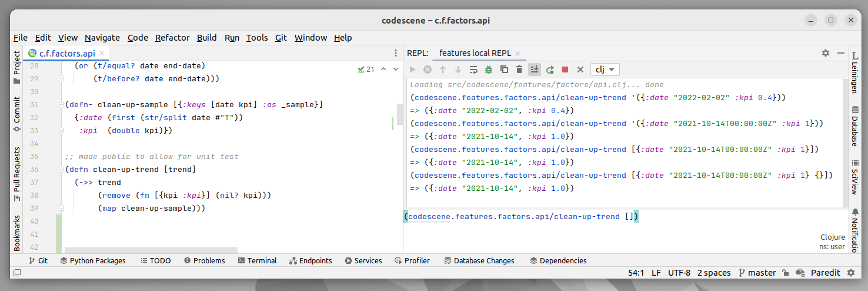868x291 pixels.
Task: Open the Python Packages tool window
Action: coord(93,260)
